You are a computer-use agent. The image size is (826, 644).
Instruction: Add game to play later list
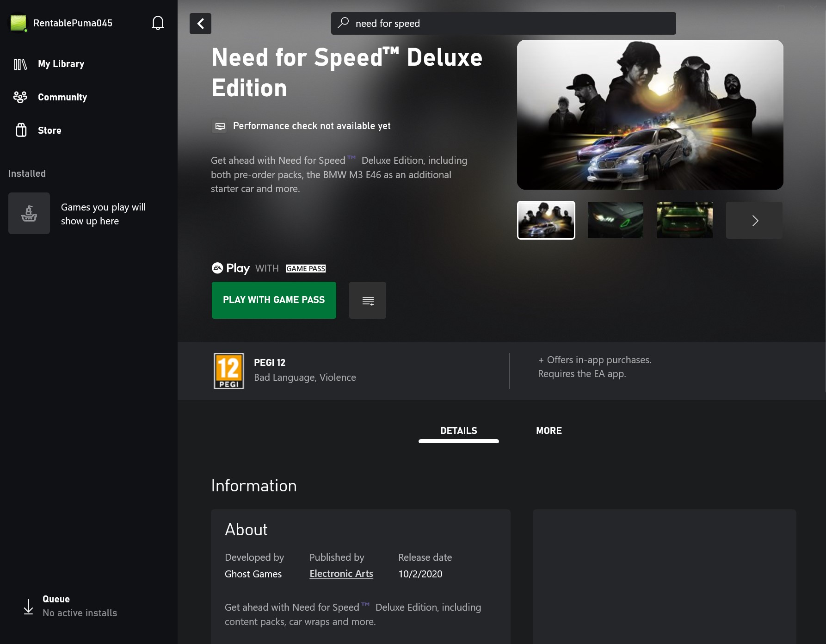(x=368, y=300)
